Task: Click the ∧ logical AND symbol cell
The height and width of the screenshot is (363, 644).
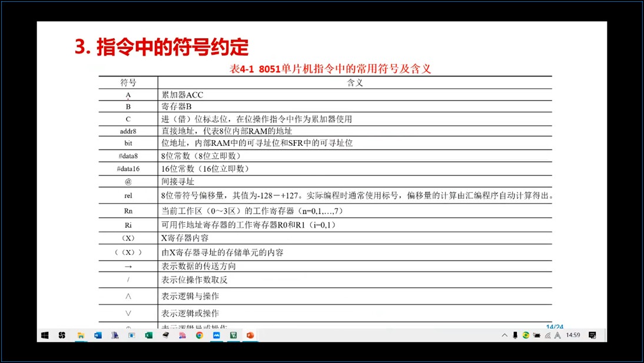Action: point(128,296)
